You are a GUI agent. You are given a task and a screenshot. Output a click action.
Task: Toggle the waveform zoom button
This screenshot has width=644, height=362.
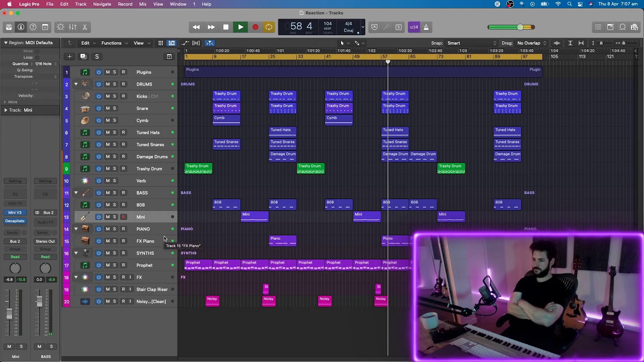click(557, 43)
